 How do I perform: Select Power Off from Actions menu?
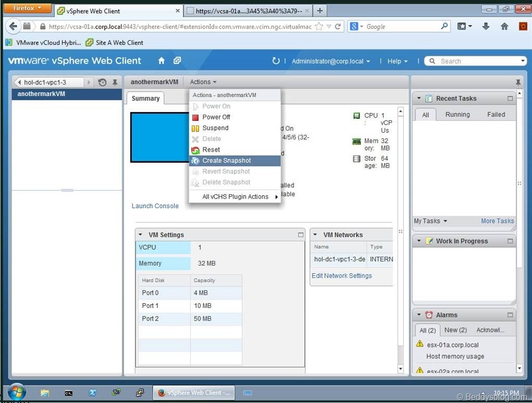click(235, 117)
